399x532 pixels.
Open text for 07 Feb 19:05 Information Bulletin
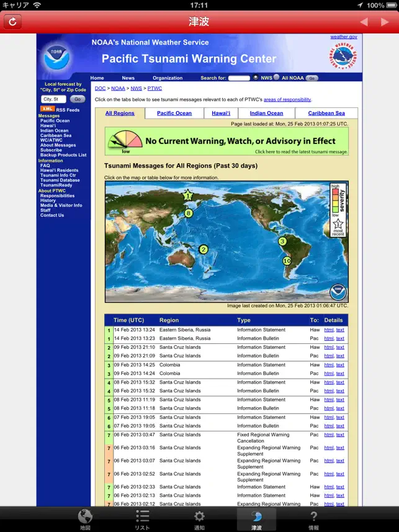[340, 426]
